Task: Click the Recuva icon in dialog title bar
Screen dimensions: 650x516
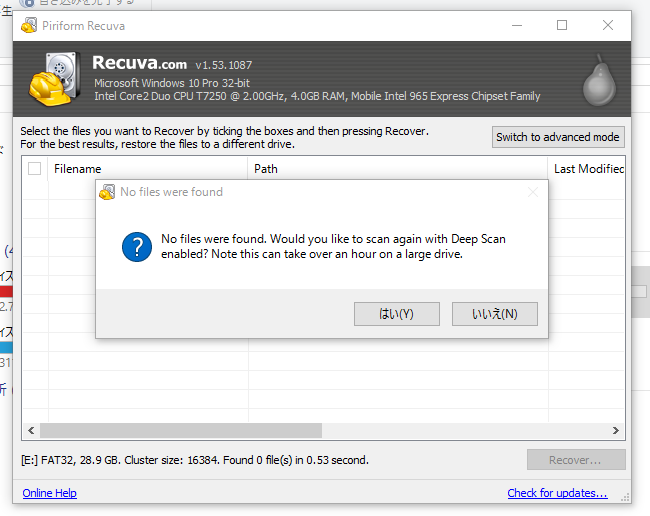Action: [107, 192]
